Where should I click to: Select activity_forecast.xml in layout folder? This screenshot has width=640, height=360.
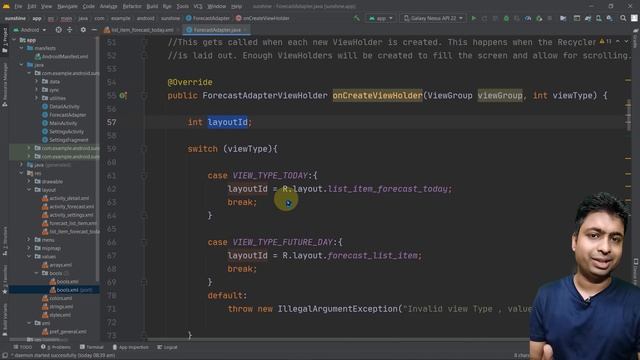click(x=68, y=207)
